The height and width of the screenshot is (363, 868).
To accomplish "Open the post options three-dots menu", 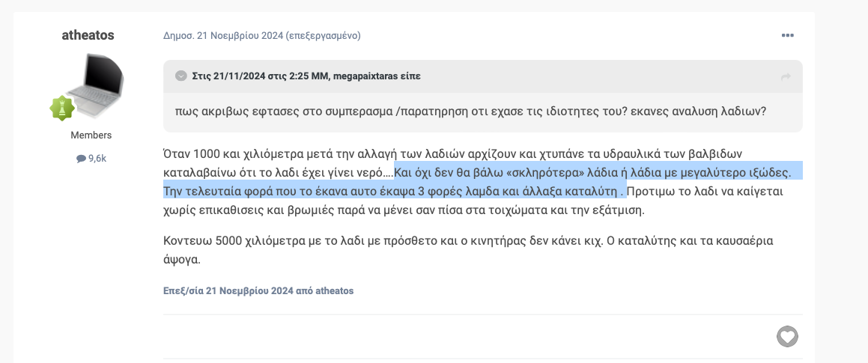I will [787, 35].
